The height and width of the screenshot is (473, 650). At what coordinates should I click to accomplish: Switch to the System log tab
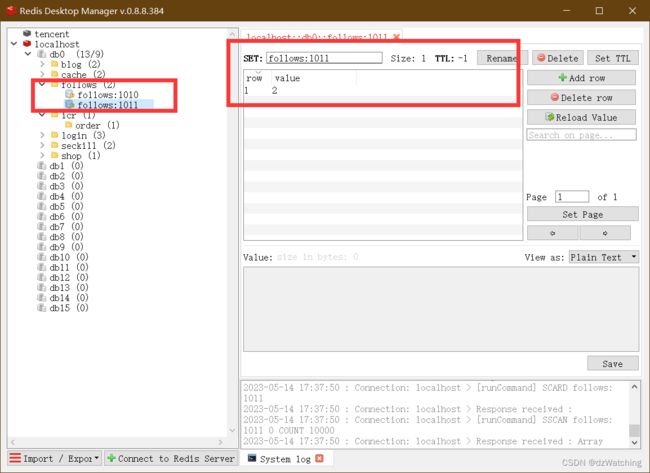point(280,458)
